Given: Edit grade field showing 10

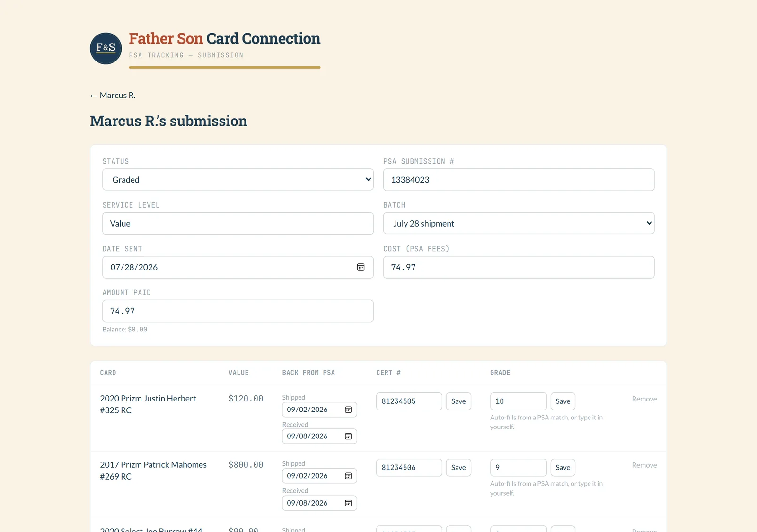Looking at the screenshot, I should [x=519, y=401].
